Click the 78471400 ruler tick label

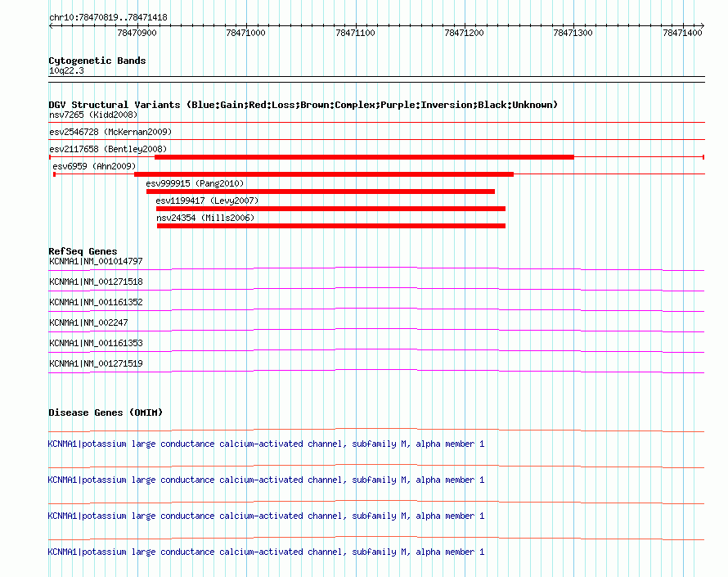click(682, 33)
